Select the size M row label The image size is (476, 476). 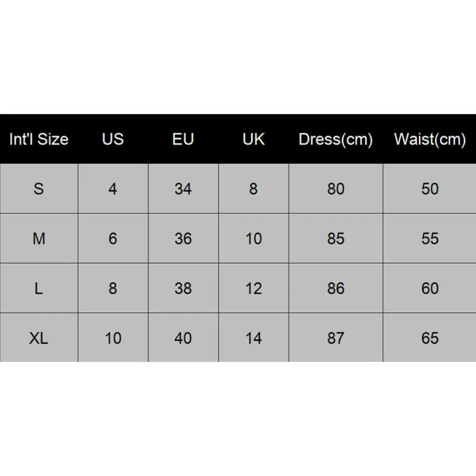[x=39, y=239]
